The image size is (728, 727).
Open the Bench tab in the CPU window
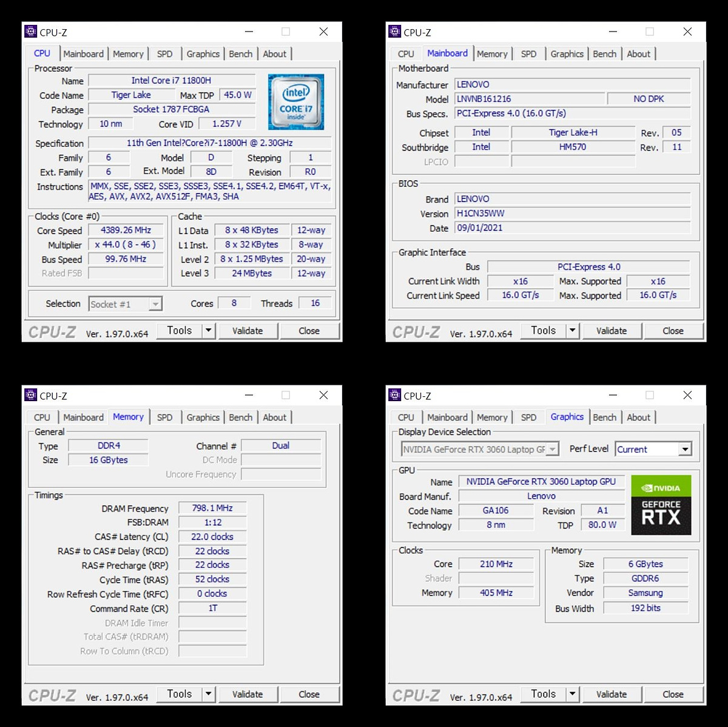click(x=240, y=54)
